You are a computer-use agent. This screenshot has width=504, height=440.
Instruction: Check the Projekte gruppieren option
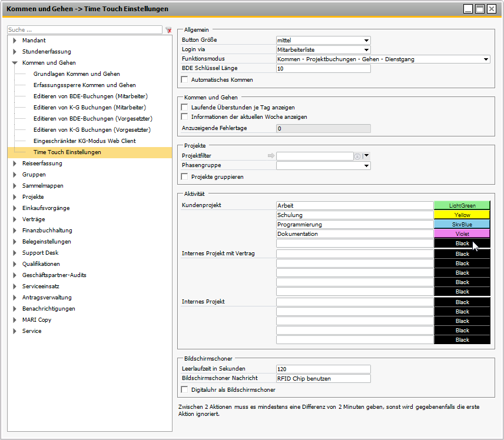(x=185, y=177)
